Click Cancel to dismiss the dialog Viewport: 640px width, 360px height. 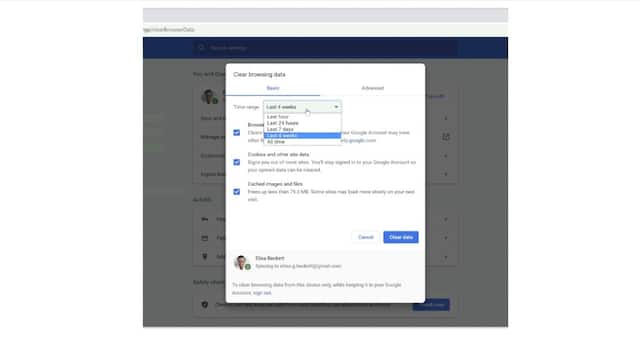(366, 237)
